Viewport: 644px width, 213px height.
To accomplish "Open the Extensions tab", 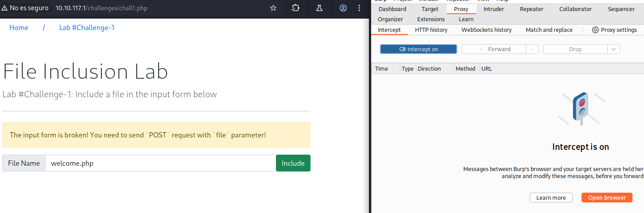I will 431,19.
